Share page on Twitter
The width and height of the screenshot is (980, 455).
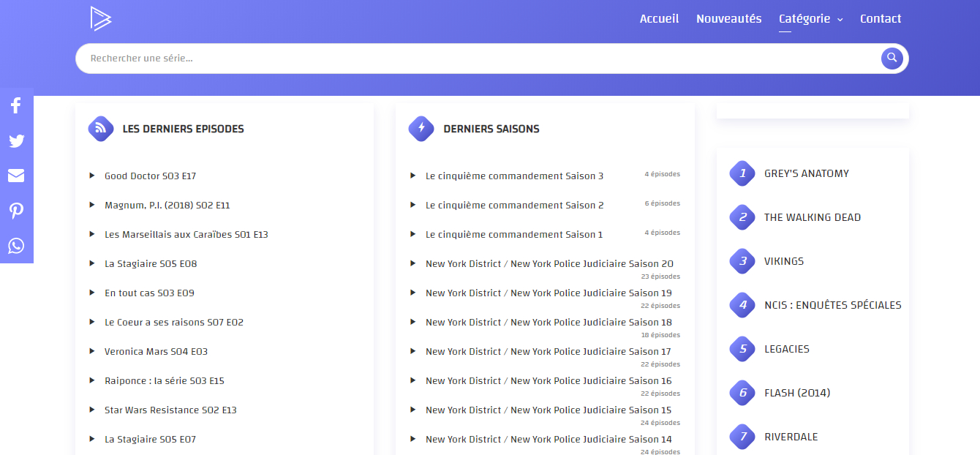click(x=16, y=141)
